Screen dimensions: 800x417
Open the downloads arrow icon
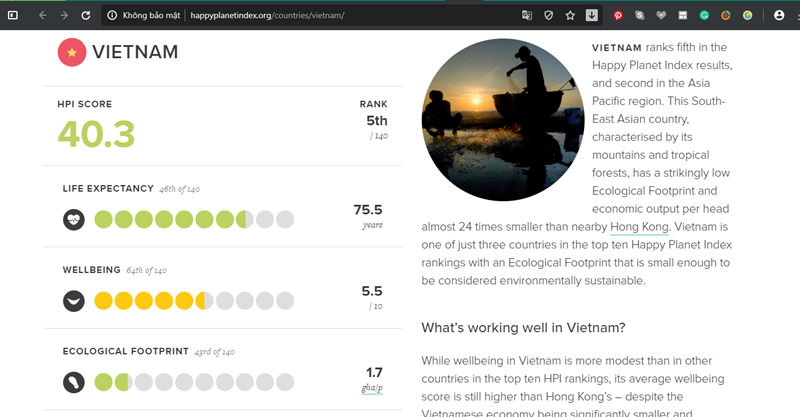[591, 15]
